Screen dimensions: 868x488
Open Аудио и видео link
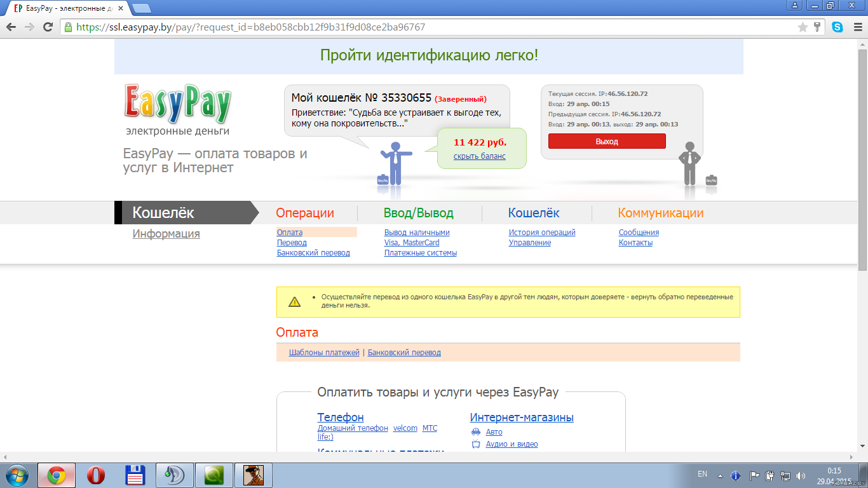512,444
